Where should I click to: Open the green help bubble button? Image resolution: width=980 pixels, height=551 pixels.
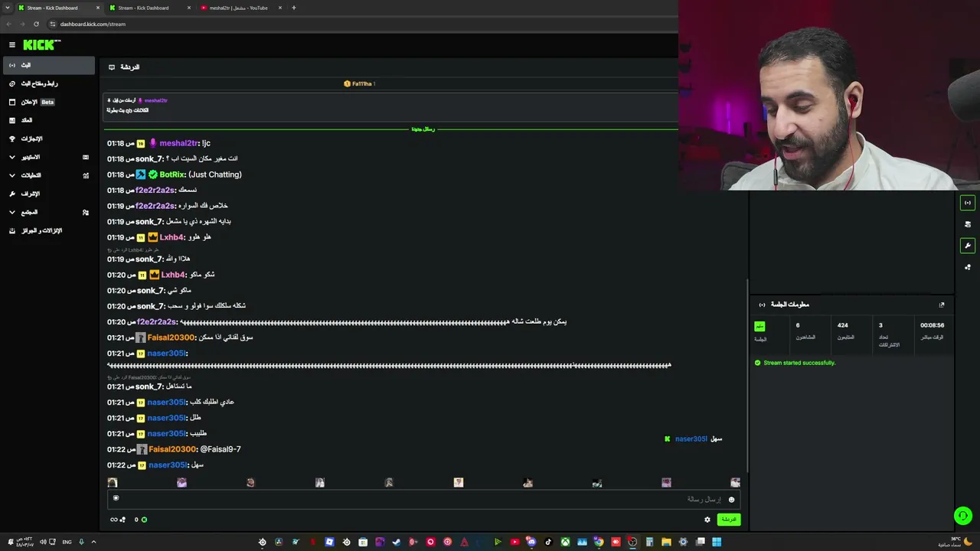[963, 516]
